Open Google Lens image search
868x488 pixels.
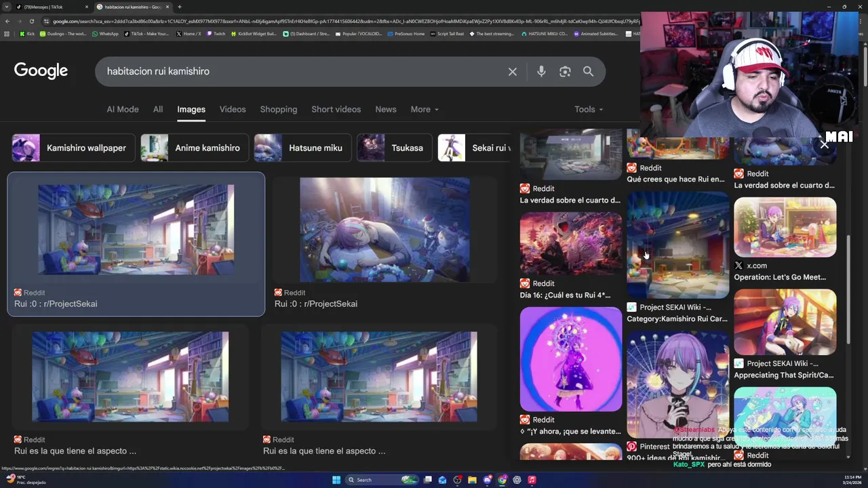click(x=565, y=71)
